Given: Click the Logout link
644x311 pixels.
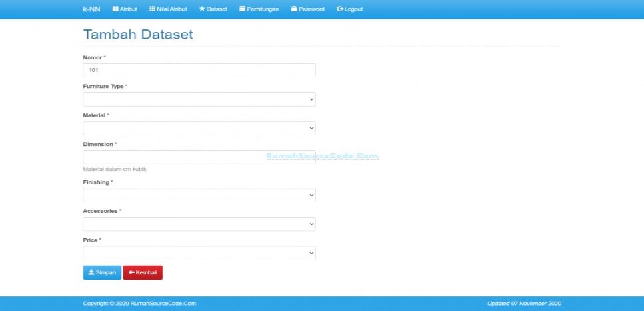Looking at the screenshot, I should click(x=350, y=9).
